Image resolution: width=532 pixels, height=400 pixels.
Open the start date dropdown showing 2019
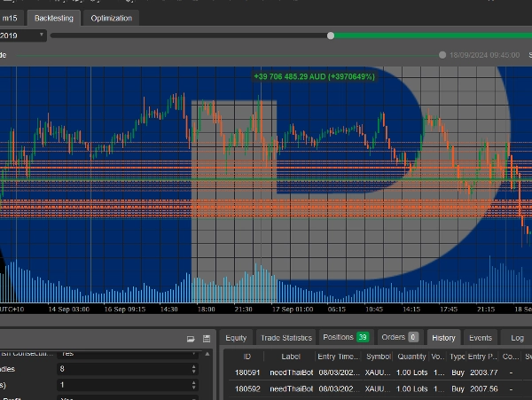[x=41, y=35]
